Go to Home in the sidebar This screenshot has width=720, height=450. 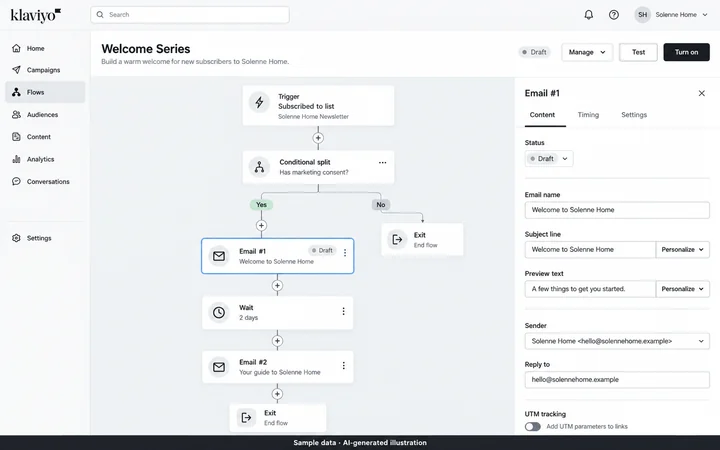[45, 48]
